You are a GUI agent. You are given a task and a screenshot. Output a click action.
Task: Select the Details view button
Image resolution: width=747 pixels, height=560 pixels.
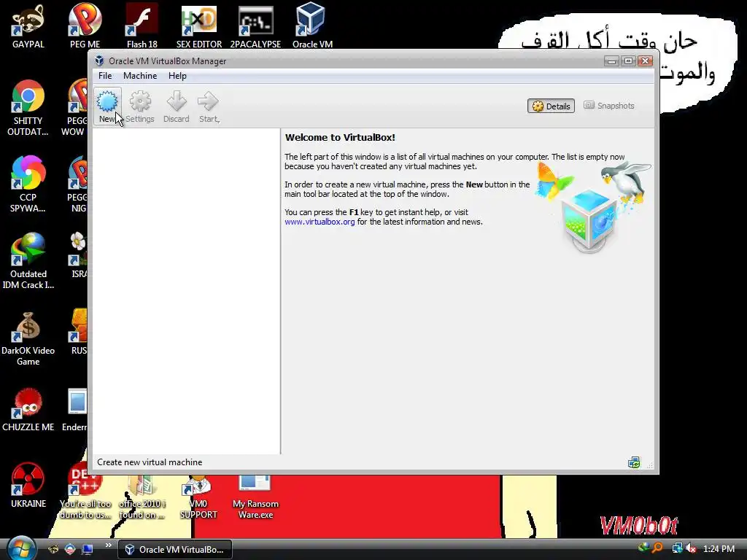551,106
